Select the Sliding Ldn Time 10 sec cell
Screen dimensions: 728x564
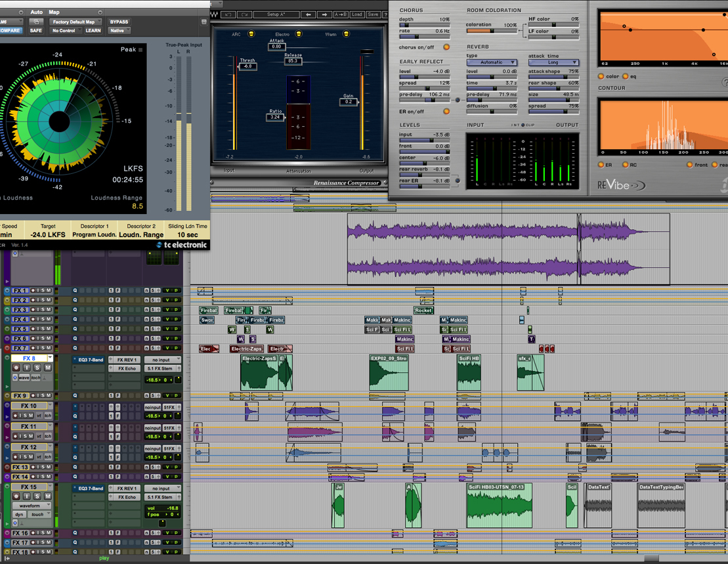tap(188, 230)
